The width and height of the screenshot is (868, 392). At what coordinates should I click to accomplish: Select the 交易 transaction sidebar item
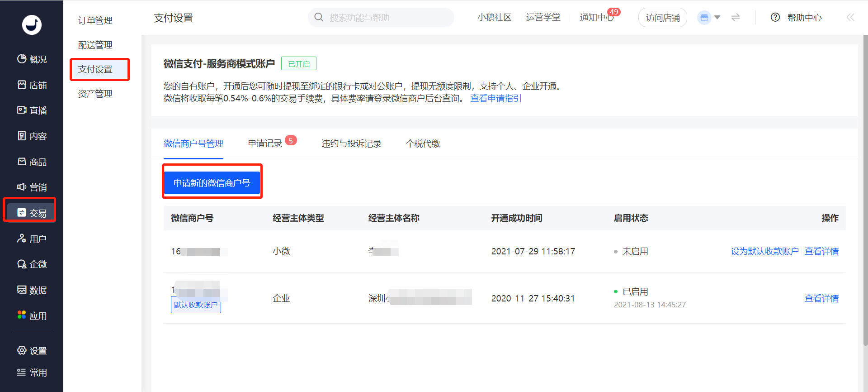(32, 213)
